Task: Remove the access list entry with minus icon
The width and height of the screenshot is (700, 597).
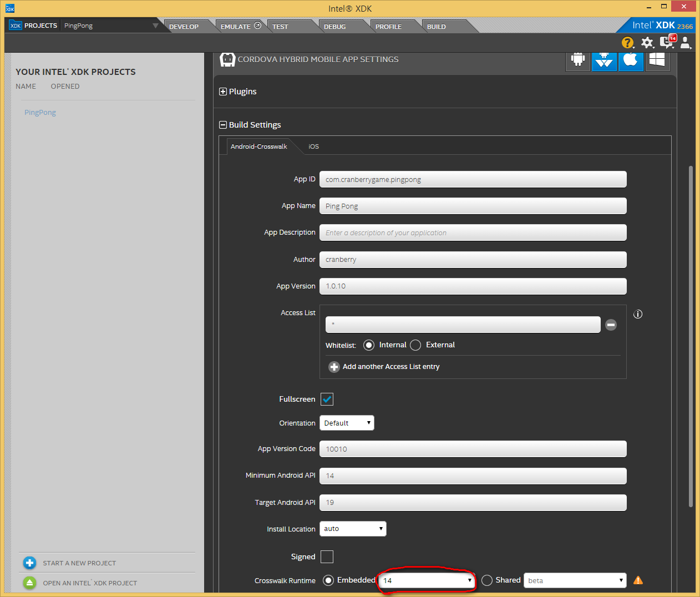Action: [611, 325]
